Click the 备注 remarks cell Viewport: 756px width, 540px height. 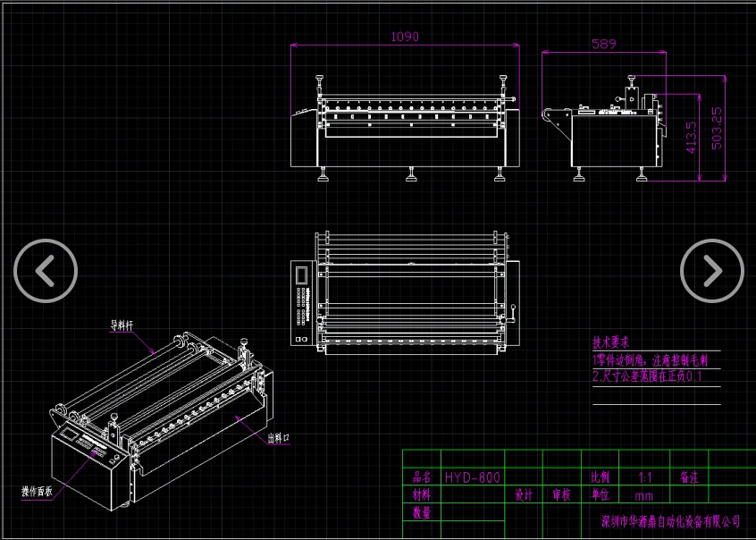point(689,478)
